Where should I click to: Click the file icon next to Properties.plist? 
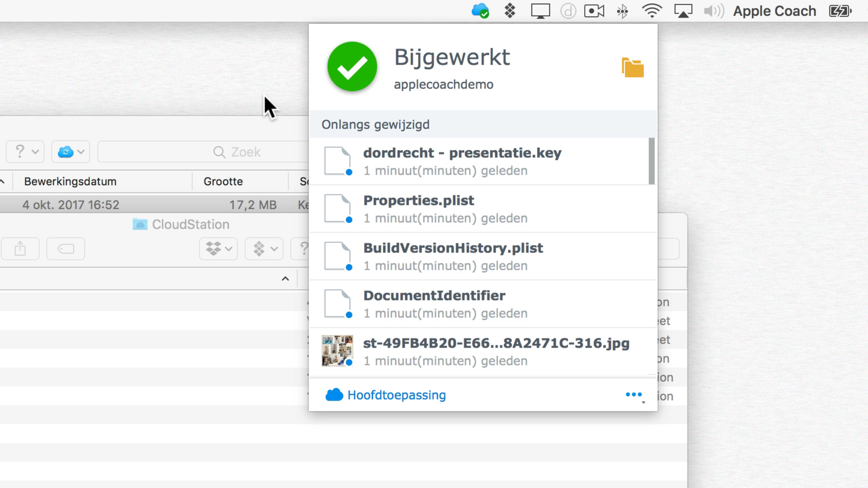[x=337, y=209]
